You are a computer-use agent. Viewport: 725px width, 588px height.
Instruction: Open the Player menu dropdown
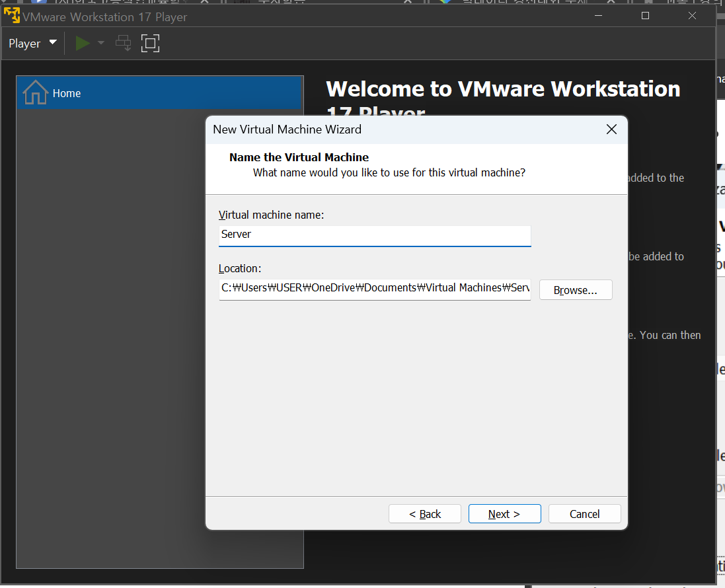tap(32, 44)
